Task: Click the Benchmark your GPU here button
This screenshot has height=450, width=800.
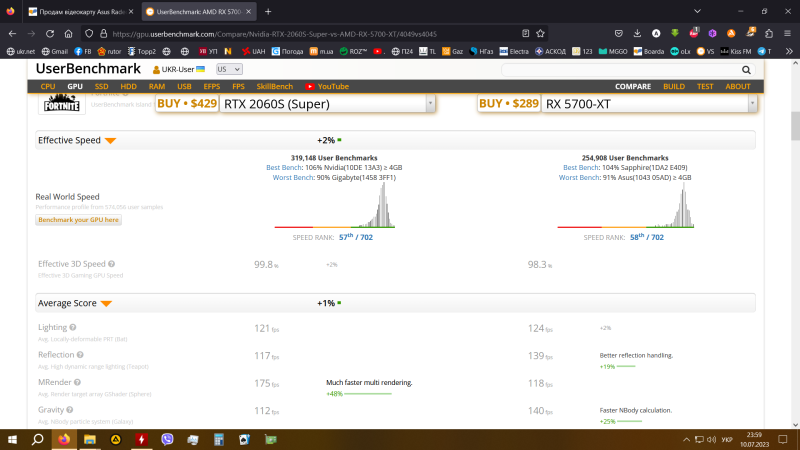Action: (79, 219)
